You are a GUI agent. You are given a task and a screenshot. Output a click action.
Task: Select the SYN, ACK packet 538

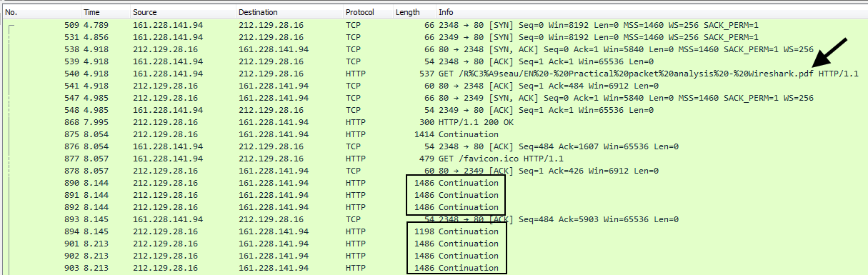[x=434, y=49]
